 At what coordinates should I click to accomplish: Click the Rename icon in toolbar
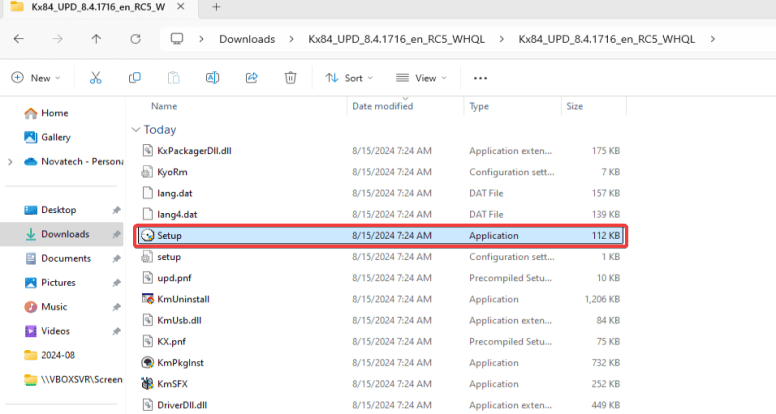[213, 77]
